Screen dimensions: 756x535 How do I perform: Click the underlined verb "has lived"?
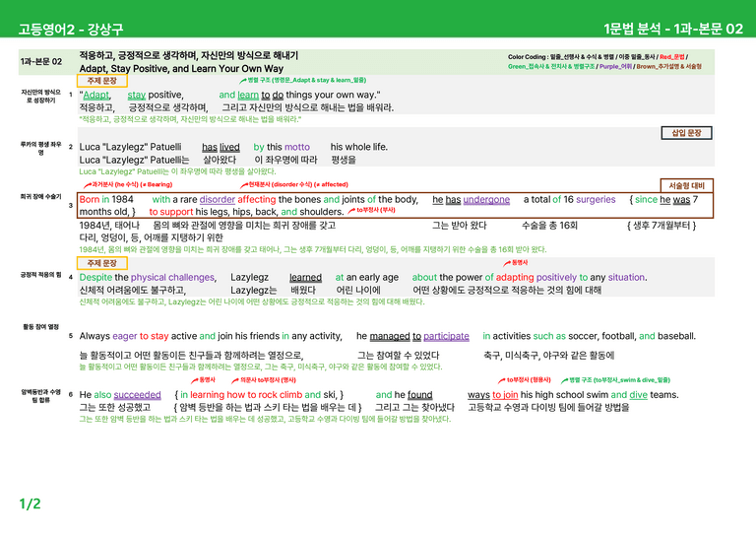pyautogui.click(x=220, y=147)
